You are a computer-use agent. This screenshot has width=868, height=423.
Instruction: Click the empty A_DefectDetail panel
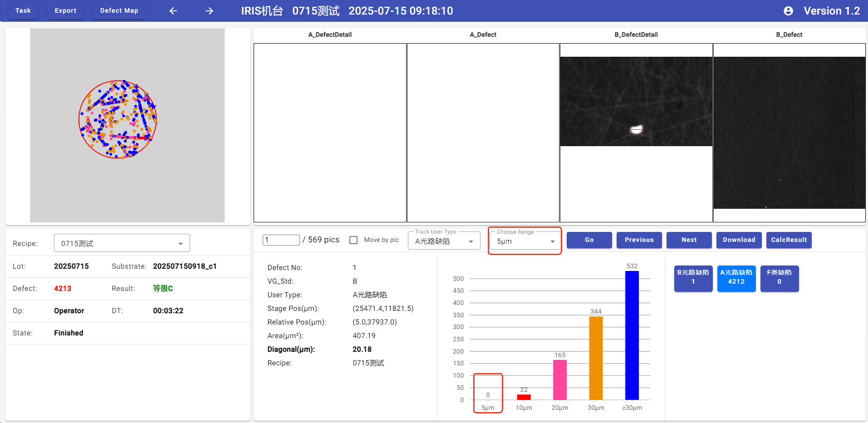click(330, 133)
